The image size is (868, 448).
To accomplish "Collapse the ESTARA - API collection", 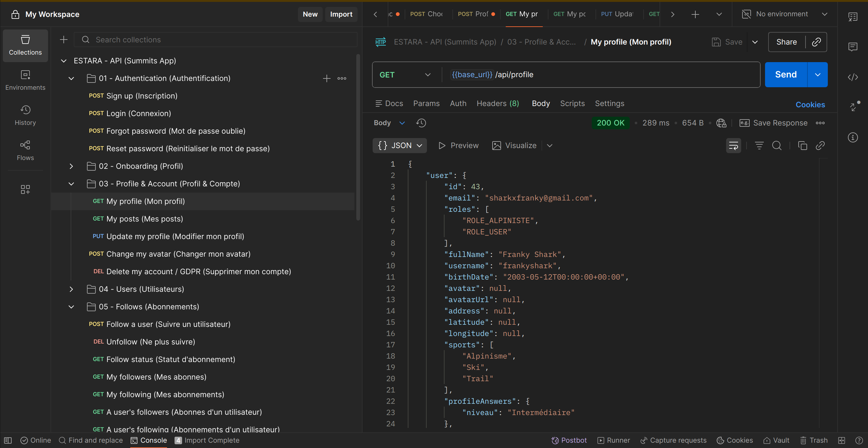I will coord(64,61).
